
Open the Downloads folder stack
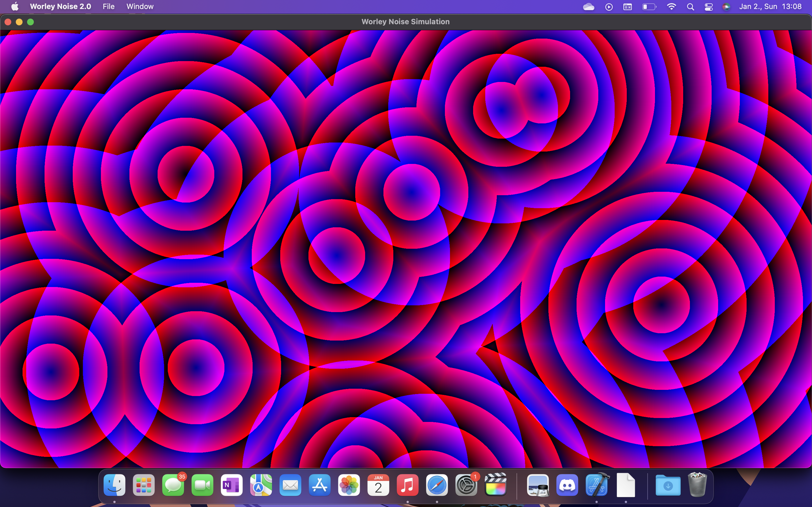[668, 485]
